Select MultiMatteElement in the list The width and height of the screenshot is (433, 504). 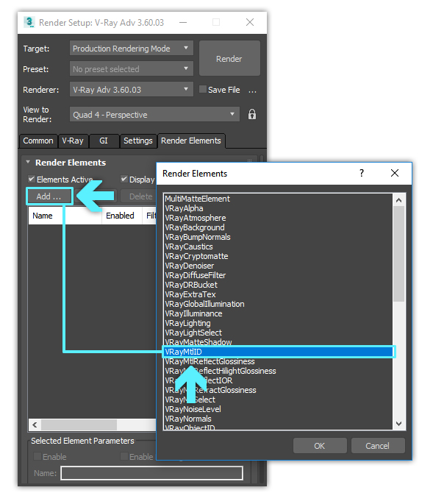[x=278, y=199]
